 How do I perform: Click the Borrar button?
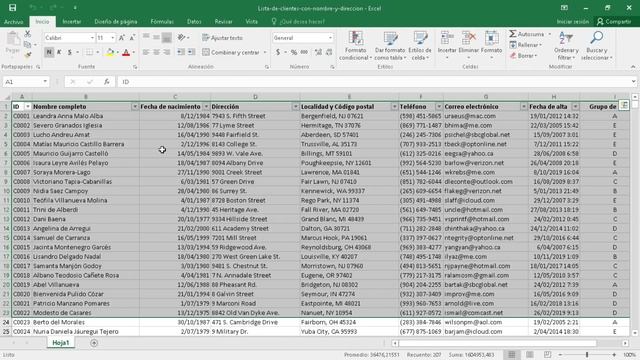pos(524,56)
